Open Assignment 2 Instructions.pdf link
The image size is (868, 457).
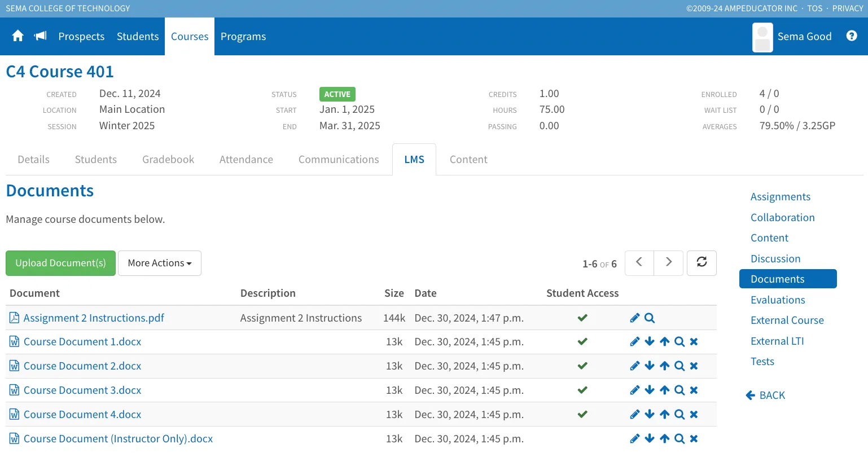(94, 318)
